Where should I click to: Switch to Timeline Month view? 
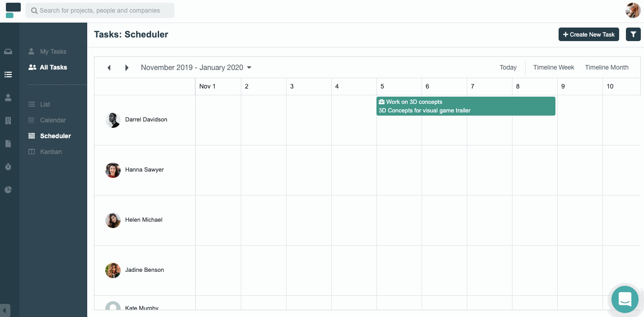pos(606,67)
